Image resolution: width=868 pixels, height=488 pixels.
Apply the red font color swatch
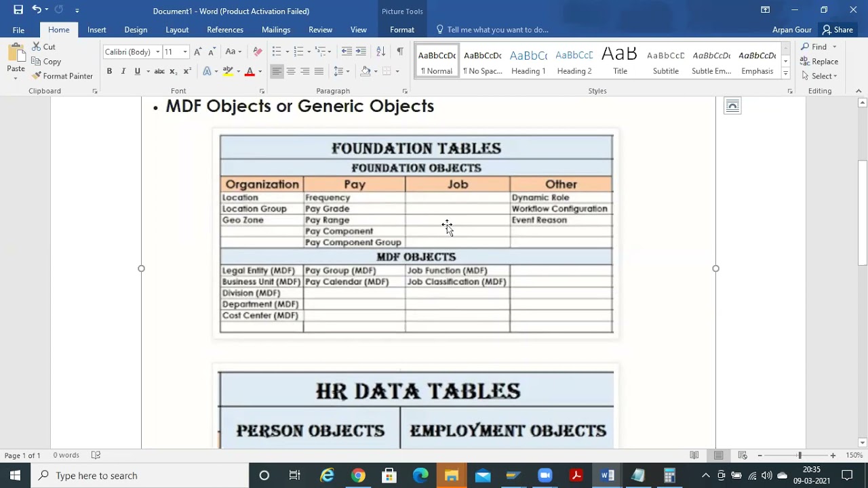(x=250, y=71)
